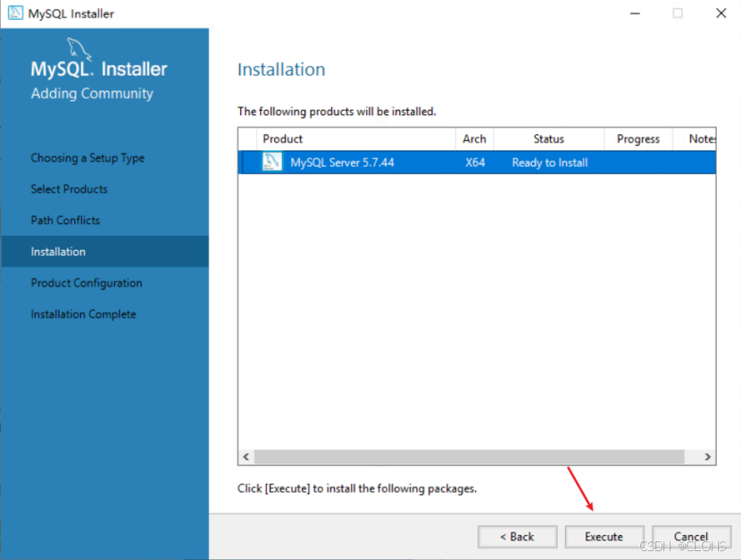Click the Progress column header
Image resolution: width=741 pixels, height=560 pixels.
point(638,139)
